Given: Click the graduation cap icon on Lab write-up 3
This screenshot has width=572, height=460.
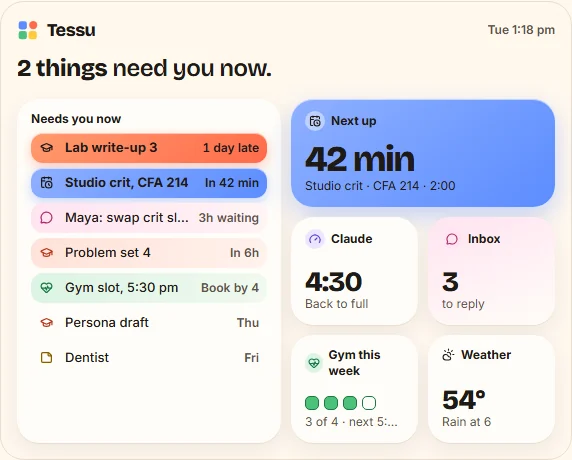Looking at the screenshot, I should tap(46, 148).
